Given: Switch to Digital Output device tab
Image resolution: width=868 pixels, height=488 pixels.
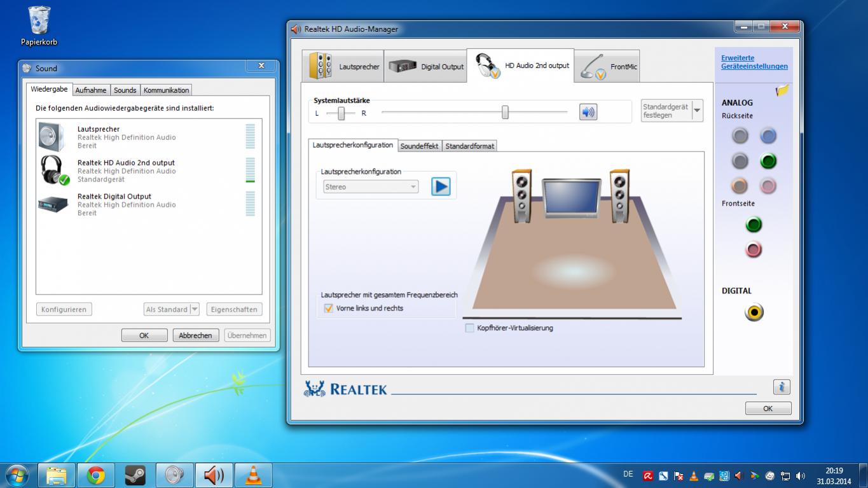Looking at the screenshot, I should tap(425, 66).
